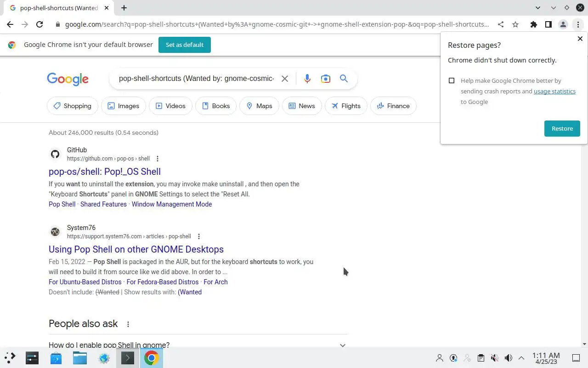Select the Books filter
The image size is (588, 368).
[216, 106]
